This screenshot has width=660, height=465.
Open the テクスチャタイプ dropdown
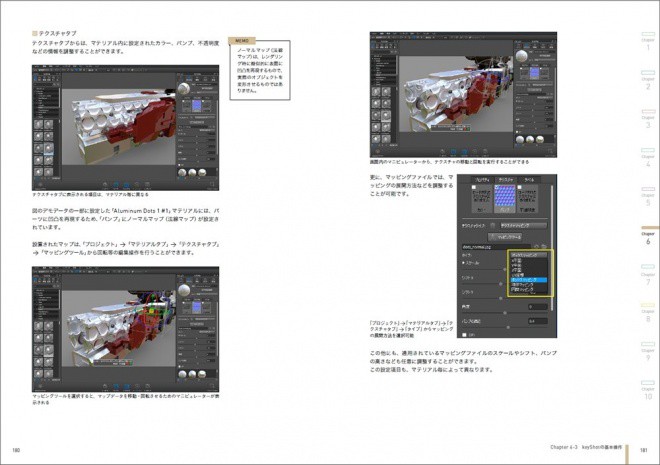tap(524, 226)
